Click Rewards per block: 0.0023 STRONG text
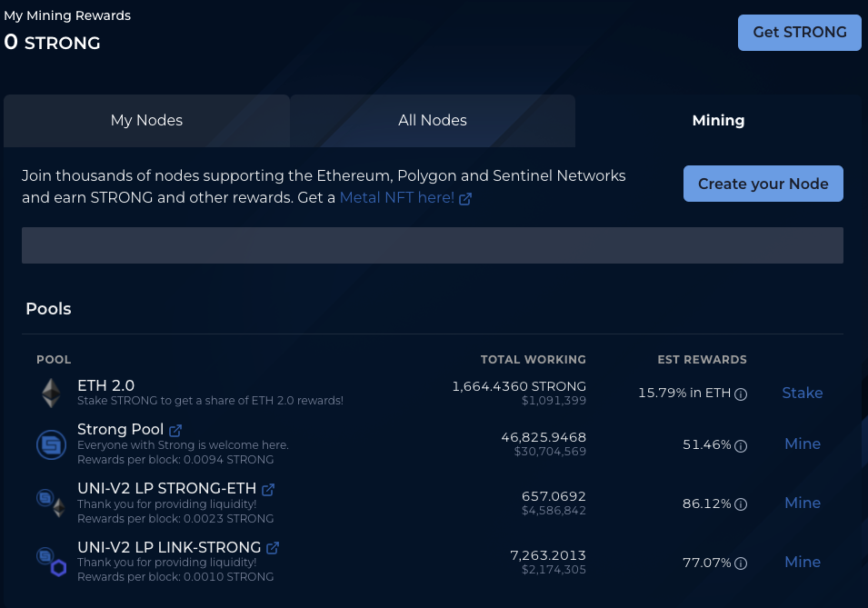 tap(175, 519)
